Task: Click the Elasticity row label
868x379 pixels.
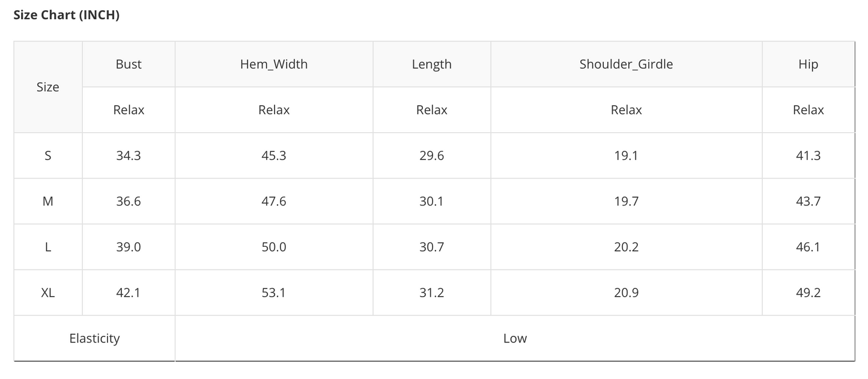Action: (x=94, y=338)
